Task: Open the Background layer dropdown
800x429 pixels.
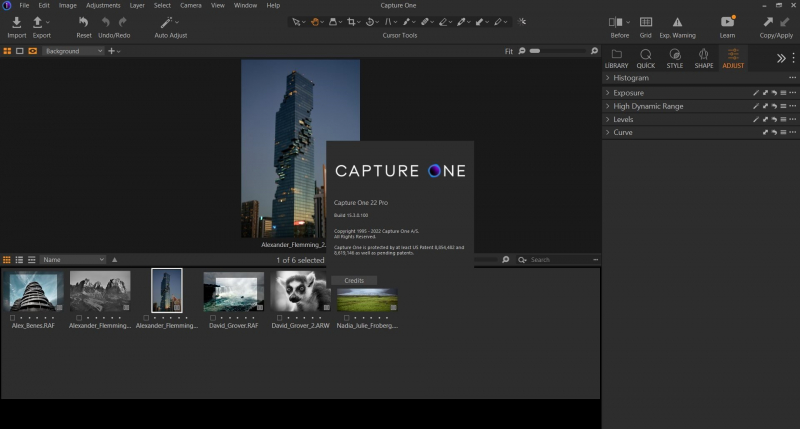Action: (73, 50)
